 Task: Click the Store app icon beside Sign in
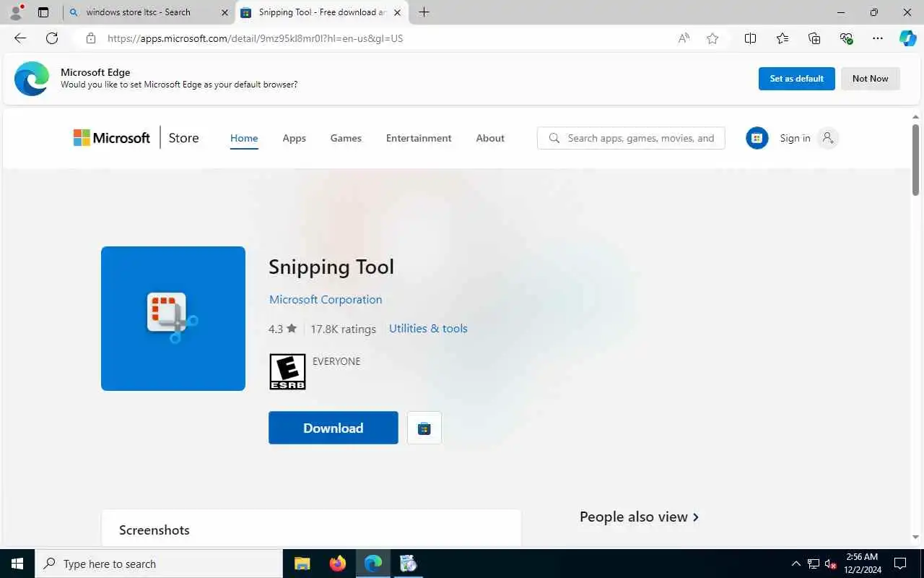(757, 138)
